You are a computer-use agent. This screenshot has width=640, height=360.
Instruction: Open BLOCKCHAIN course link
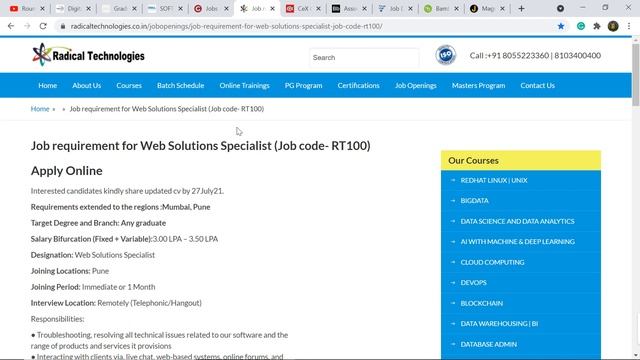click(482, 303)
